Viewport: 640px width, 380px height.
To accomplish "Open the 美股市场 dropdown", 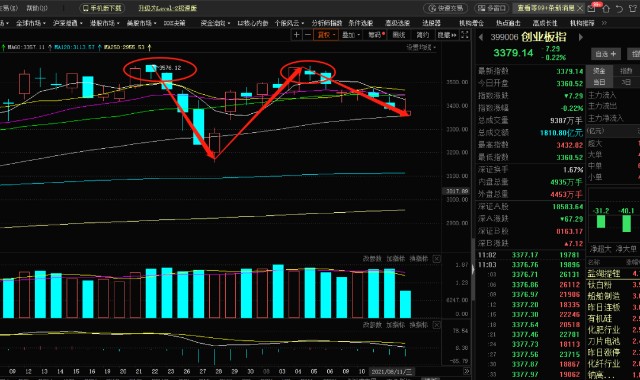I will point(141,23).
